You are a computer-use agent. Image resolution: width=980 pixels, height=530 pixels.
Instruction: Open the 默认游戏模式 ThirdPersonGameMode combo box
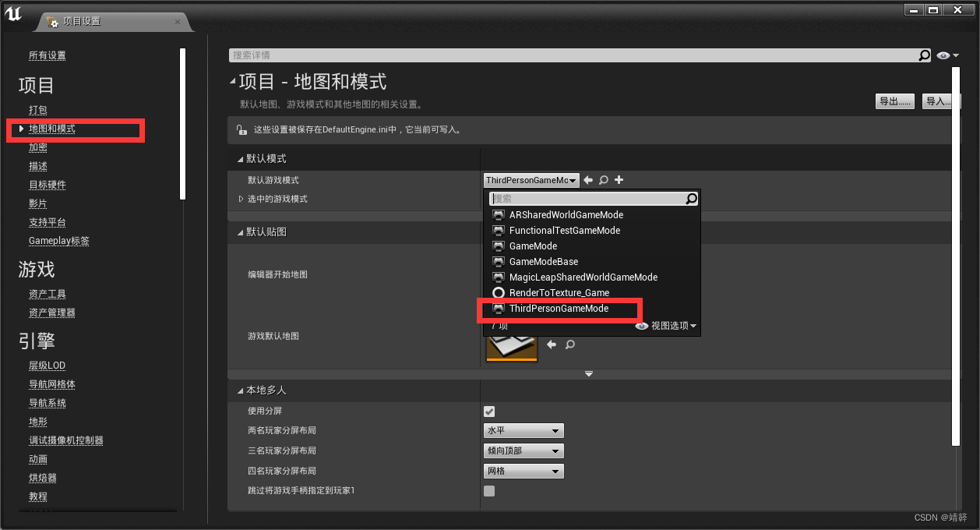[531, 180]
